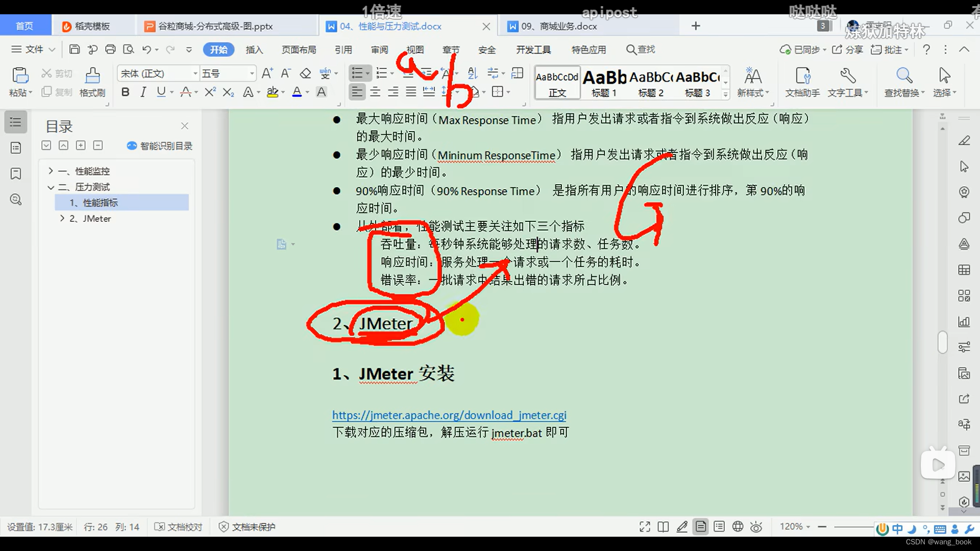
Task: Increase font size with A+ icon
Action: pyautogui.click(x=267, y=73)
